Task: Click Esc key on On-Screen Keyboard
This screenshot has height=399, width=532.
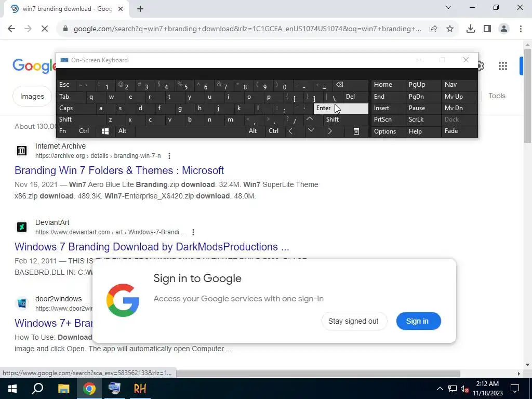Action: 66,85
